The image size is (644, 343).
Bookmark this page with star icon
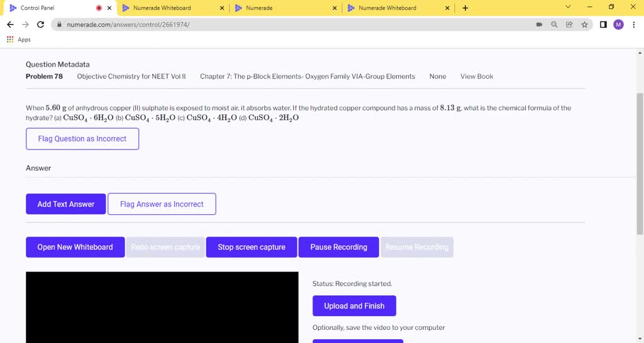584,24
